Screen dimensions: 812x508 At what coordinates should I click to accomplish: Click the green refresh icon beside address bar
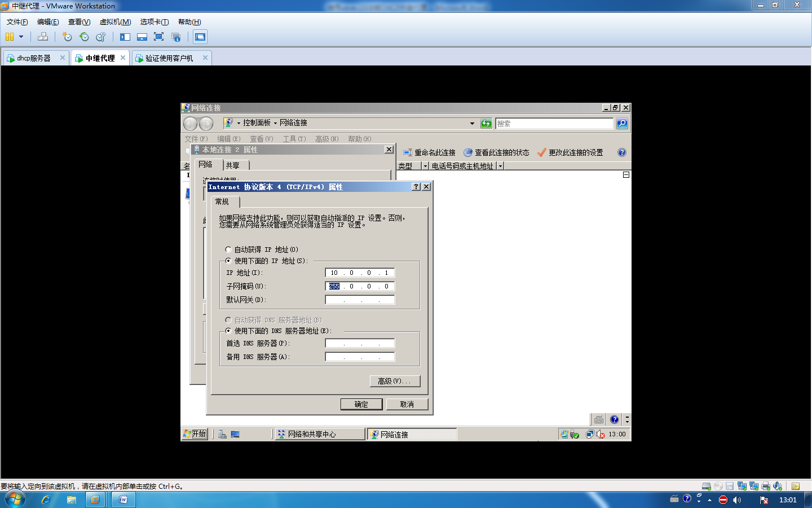click(486, 124)
